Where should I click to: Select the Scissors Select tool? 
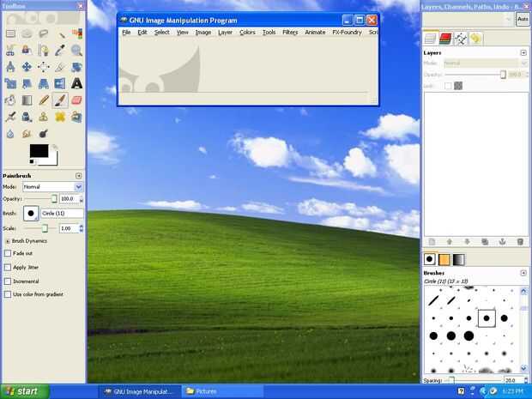10,51
